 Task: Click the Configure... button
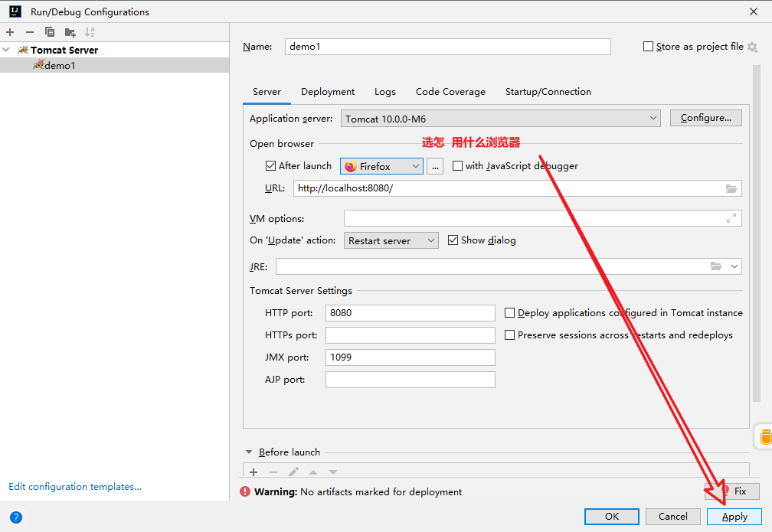(x=705, y=118)
